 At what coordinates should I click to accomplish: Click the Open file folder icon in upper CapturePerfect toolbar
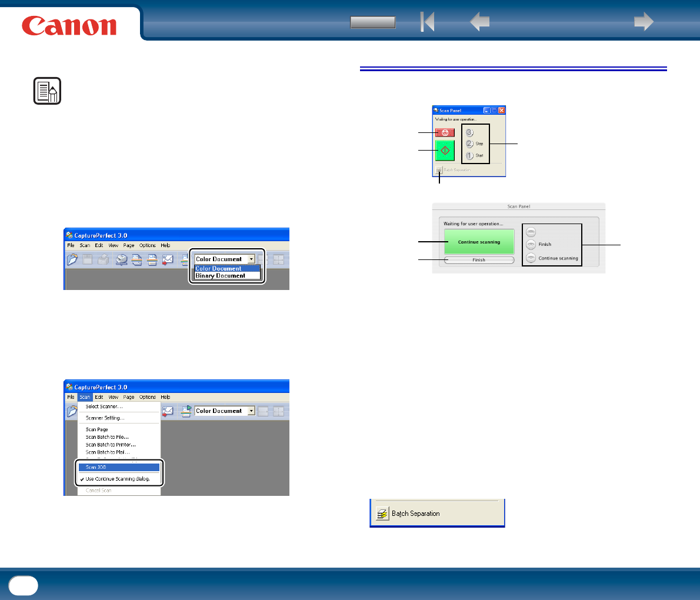(72, 259)
